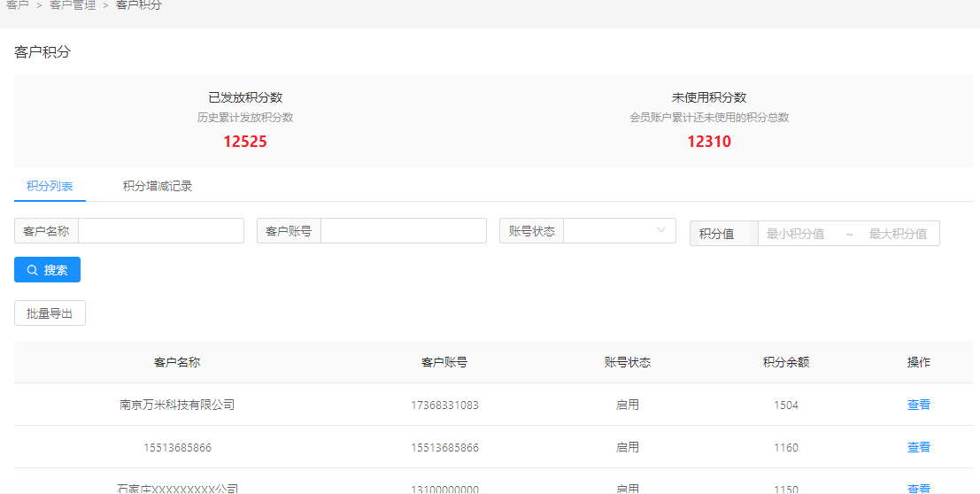The height and width of the screenshot is (494, 980).
Task: Select the account number 17368331083 cell
Action: (444, 405)
